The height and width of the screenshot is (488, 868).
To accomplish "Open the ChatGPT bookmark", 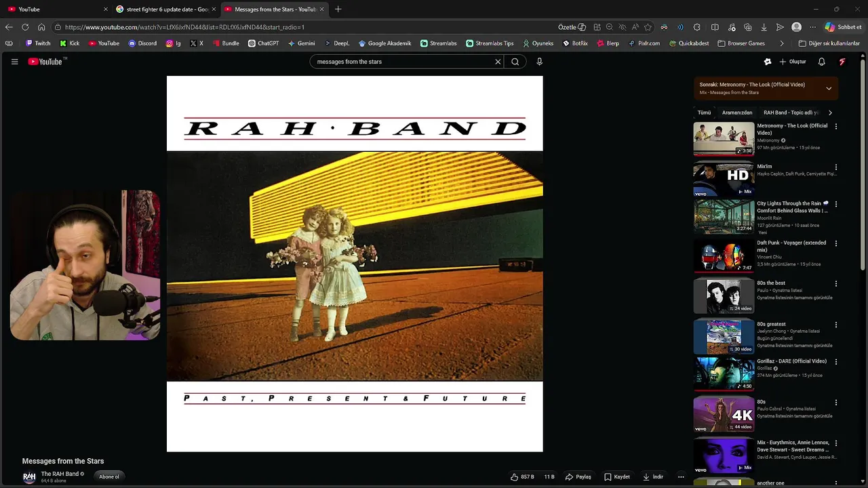I will (x=263, y=43).
